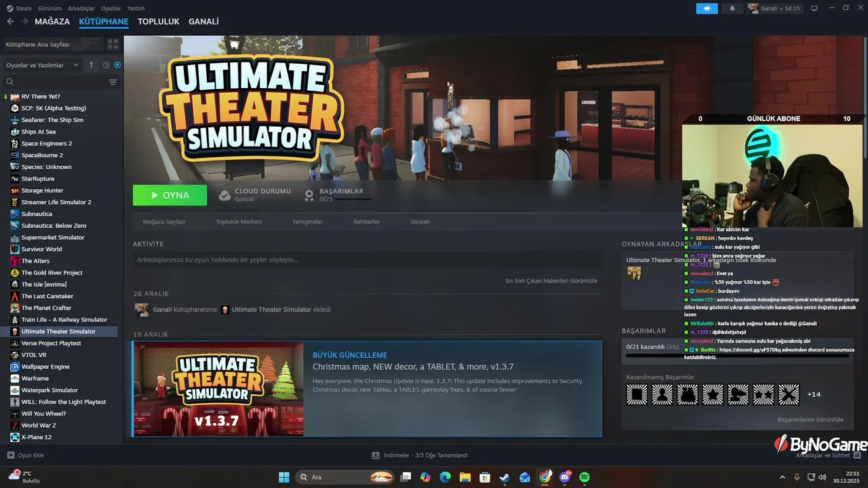Open the Destek page
Screen dimensions: 868x488
pyautogui.click(x=420, y=222)
